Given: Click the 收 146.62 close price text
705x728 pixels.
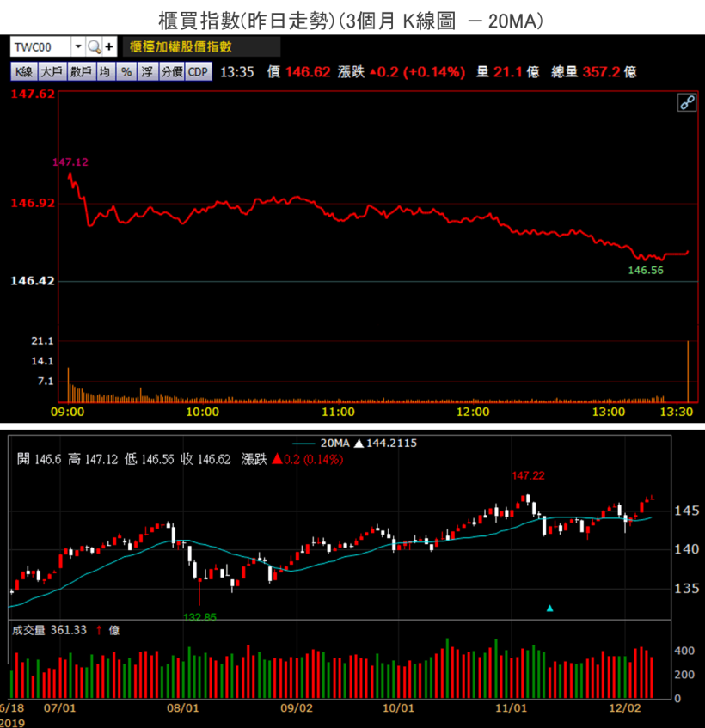Looking at the screenshot, I should [205, 459].
